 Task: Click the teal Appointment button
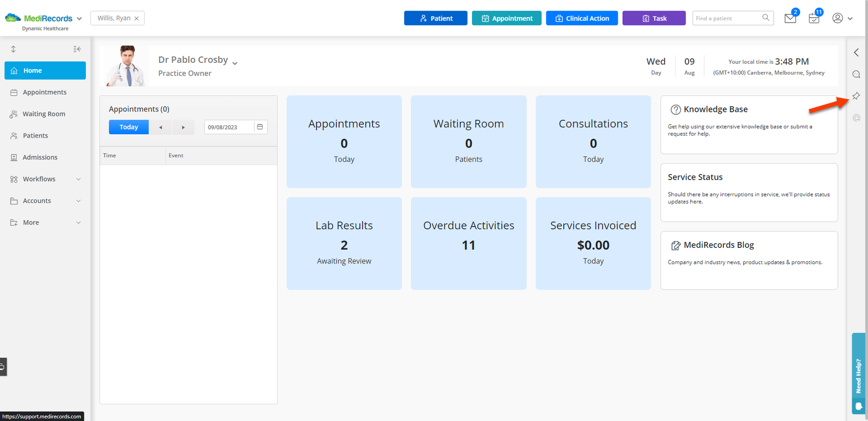pos(507,18)
